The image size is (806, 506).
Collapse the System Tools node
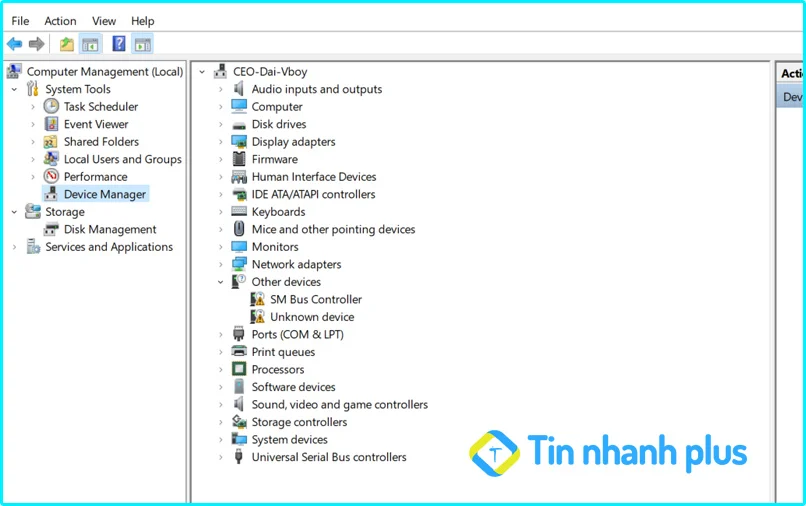pos(14,89)
